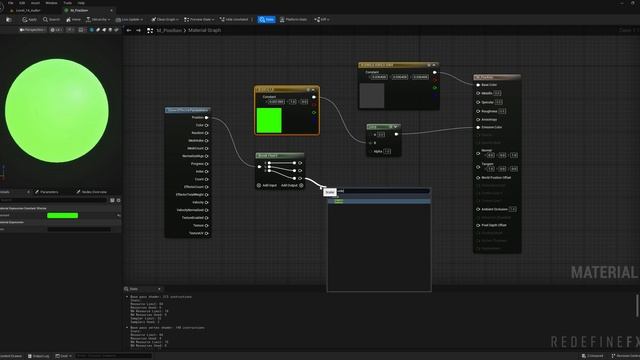Click the Metallic input pin
Screen dimensions: 640x360
(478, 93)
